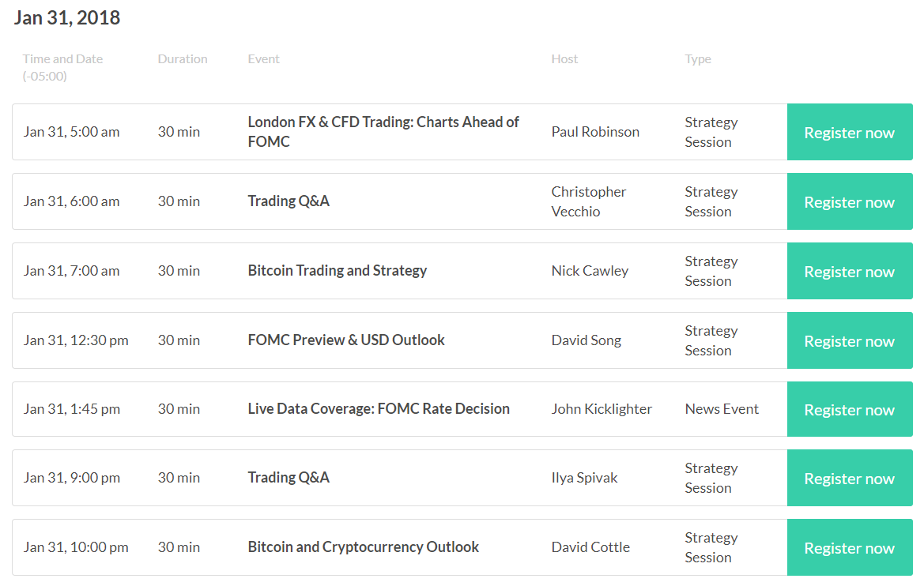Select host Paul Robinson

[595, 132]
